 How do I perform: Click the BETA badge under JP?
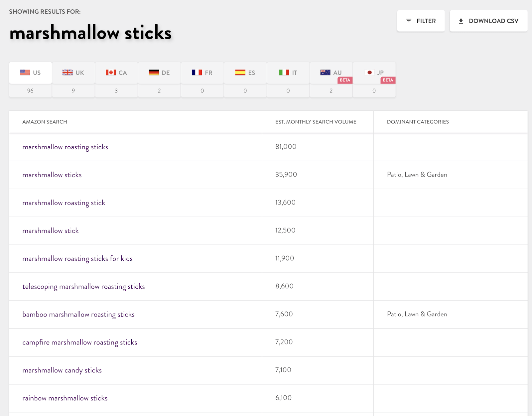click(x=388, y=80)
